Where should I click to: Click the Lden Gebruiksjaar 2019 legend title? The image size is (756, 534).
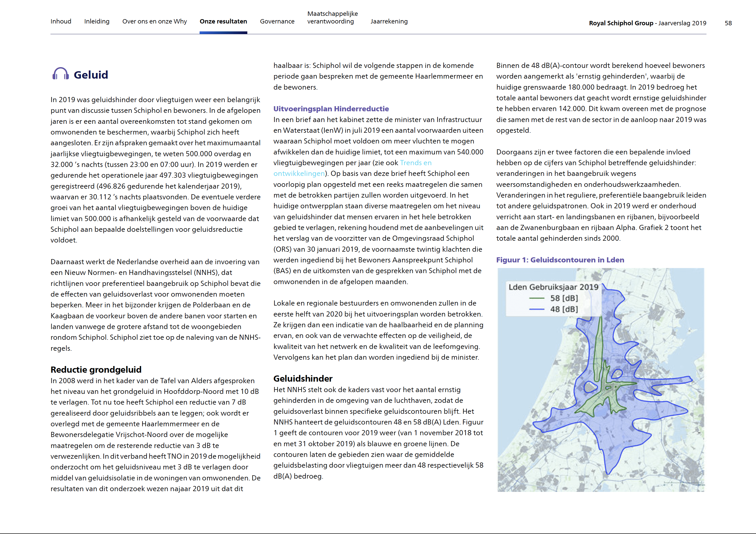point(553,287)
